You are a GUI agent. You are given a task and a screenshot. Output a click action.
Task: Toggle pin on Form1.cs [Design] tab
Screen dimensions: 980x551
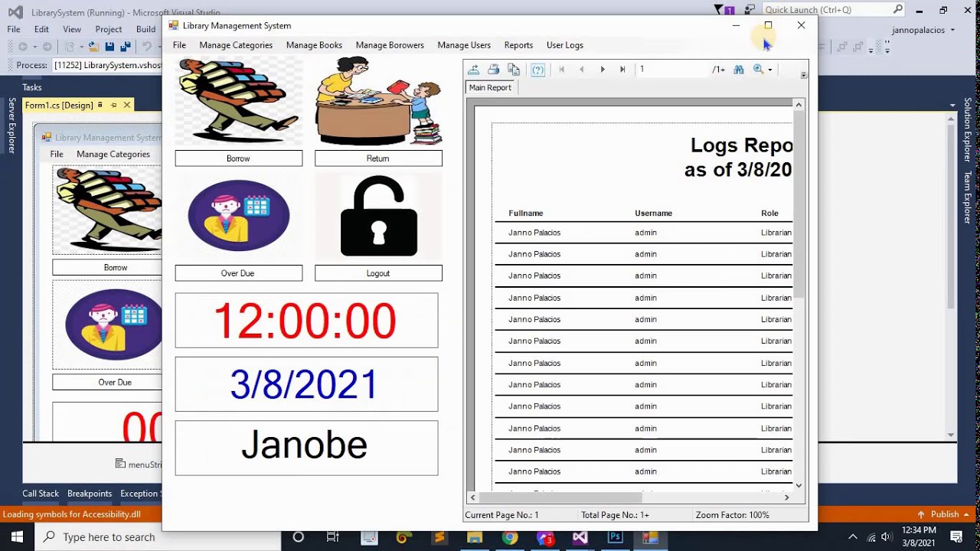[113, 105]
